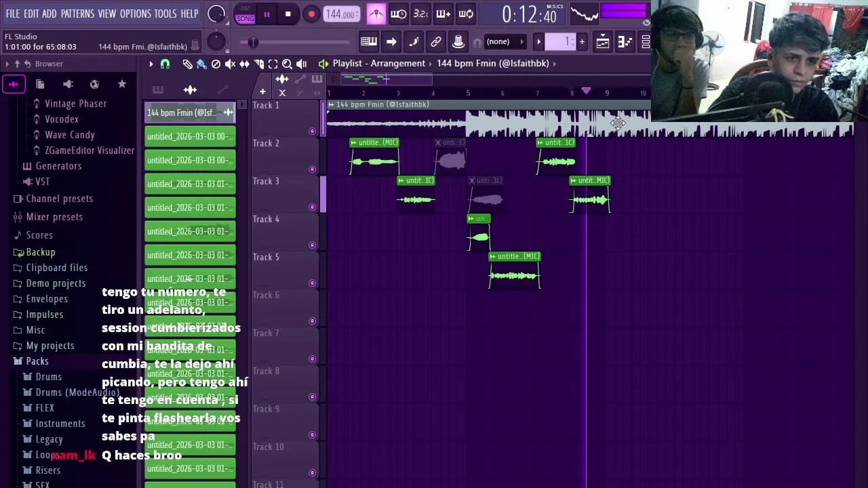
Task: Add a new pattern with plus button
Action: click(582, 42)
